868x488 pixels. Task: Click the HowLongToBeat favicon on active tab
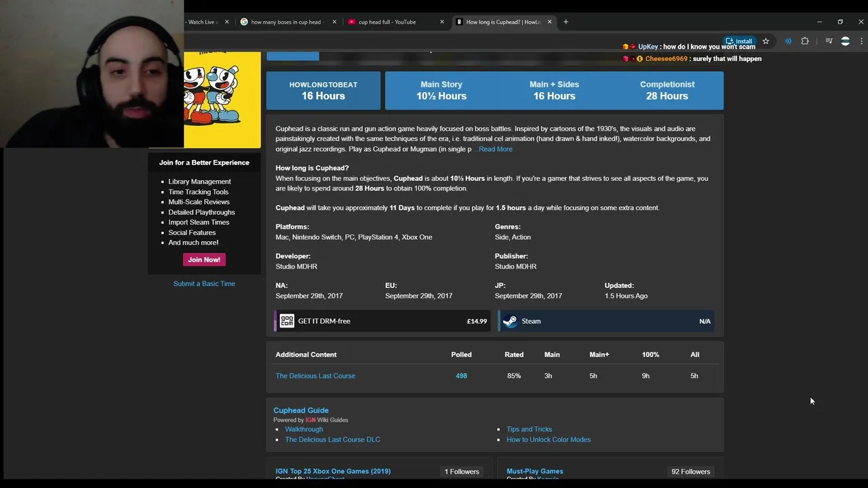[459, 22]
